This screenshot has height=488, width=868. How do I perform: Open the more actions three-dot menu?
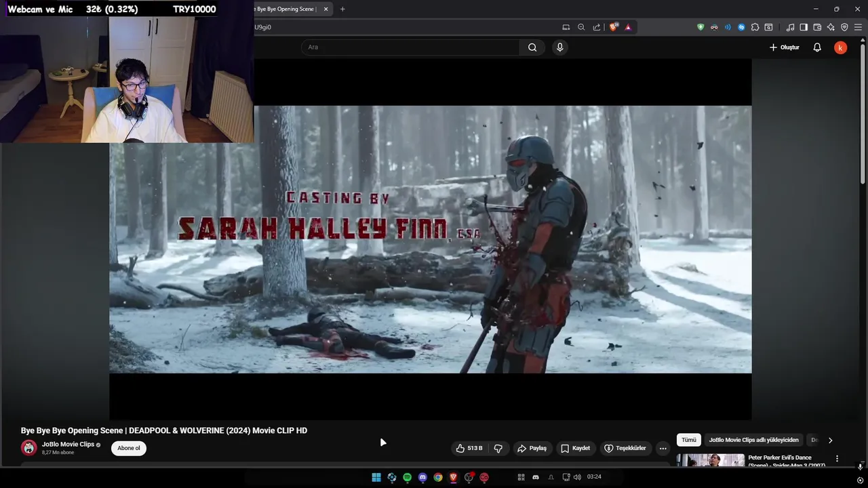663,448
